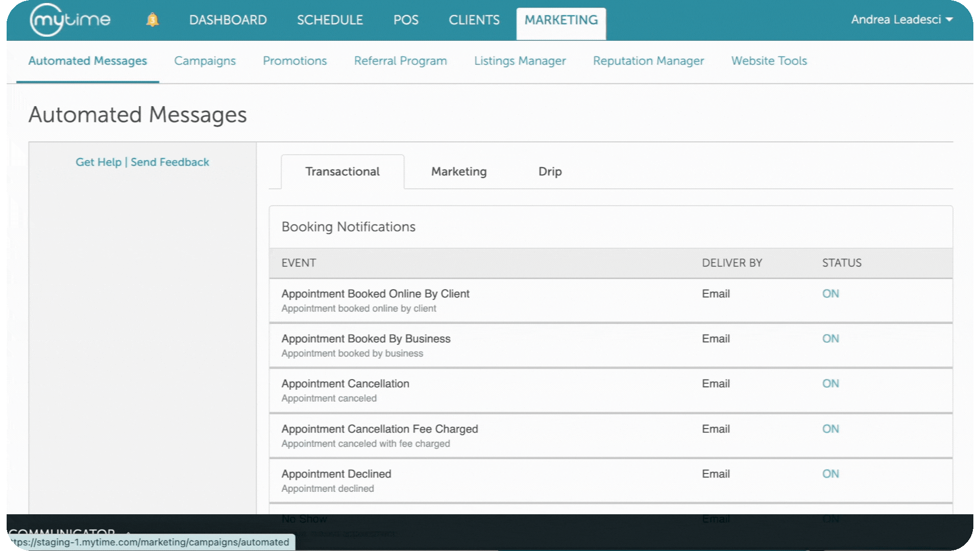
Task: Open the Andrea Leadesci account dropdown
Action: [901, 19]
